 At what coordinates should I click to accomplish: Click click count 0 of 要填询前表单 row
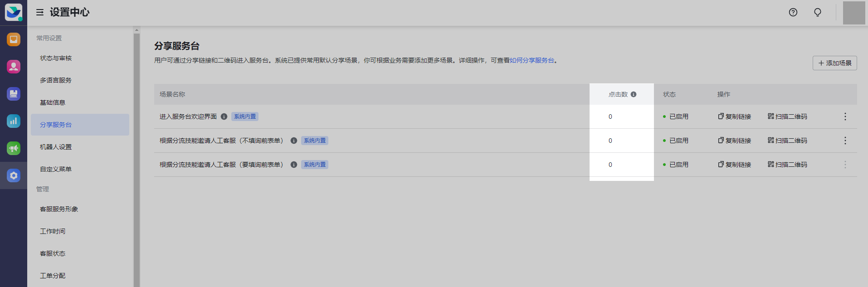[610, 165]
